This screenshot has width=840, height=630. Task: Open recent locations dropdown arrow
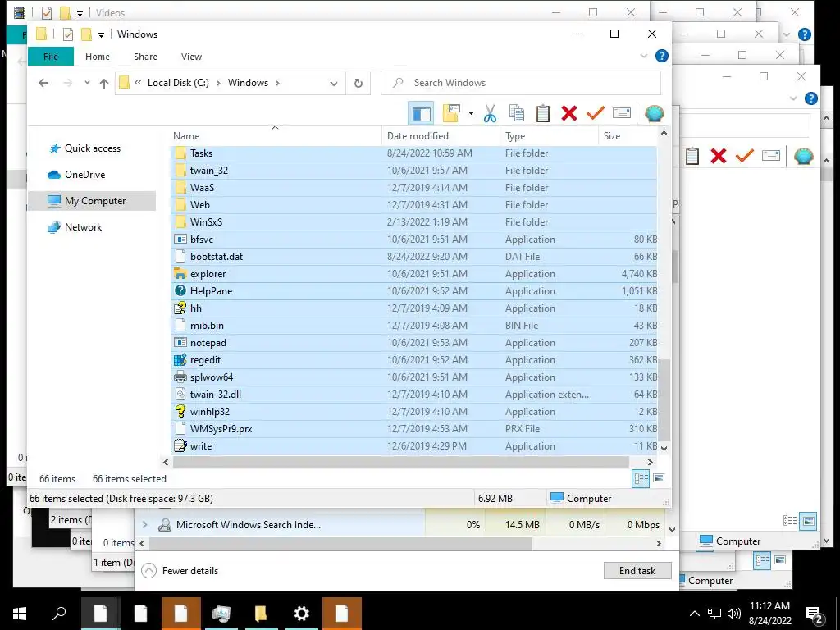click(x=87, y=83)
